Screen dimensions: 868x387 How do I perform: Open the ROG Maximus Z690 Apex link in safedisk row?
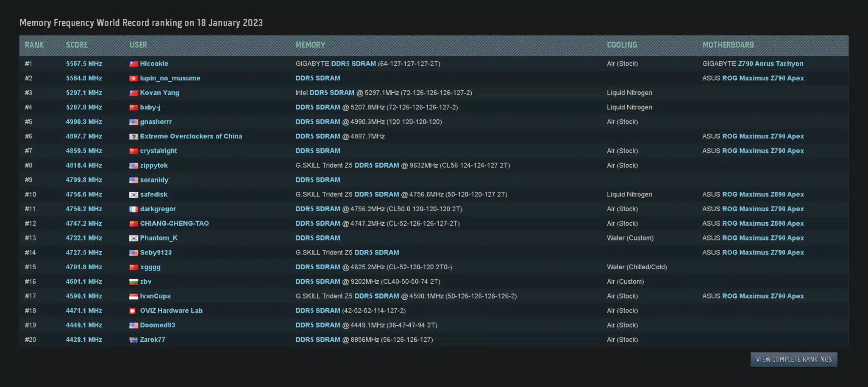763,194
